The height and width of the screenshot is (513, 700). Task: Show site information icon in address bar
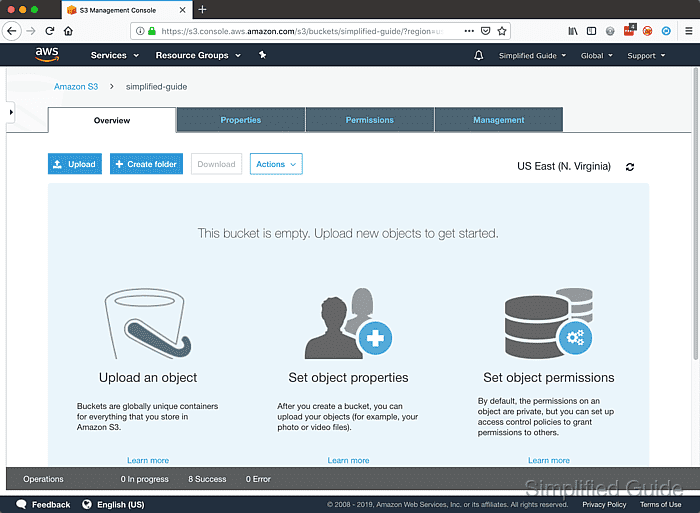coord(140,31)
